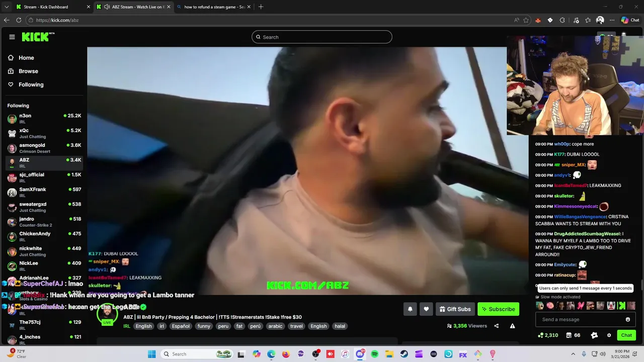Open nickwhite channel in following list
Viewport: 644px width, 362px height.
pos(44,251)
